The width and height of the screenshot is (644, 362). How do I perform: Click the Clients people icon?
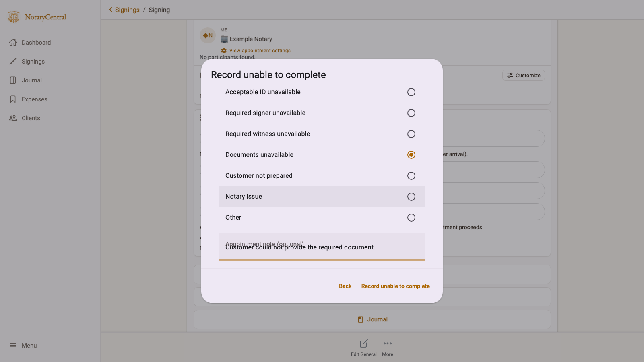coord(13,118)
